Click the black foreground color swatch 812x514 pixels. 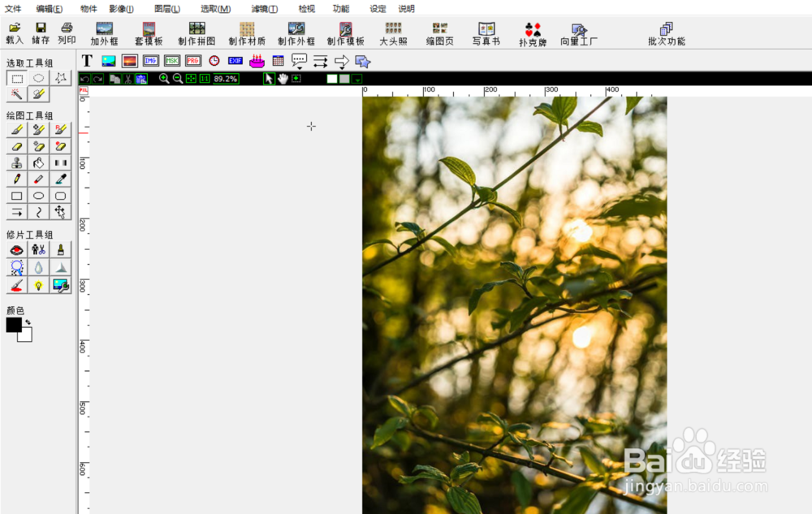pyautogui.click(x=14, y=325)
